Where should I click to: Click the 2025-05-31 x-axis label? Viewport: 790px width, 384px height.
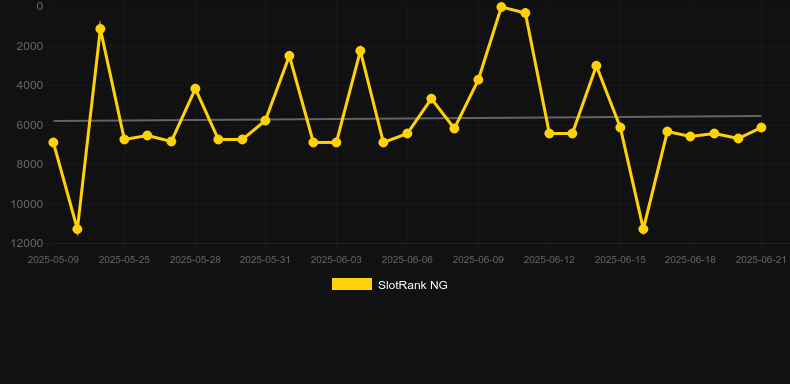click(265, 260)
